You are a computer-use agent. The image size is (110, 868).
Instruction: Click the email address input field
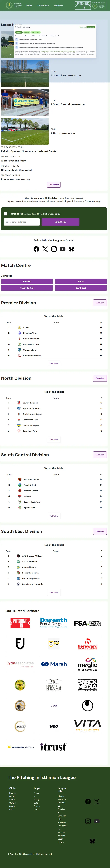coord(22,222)
